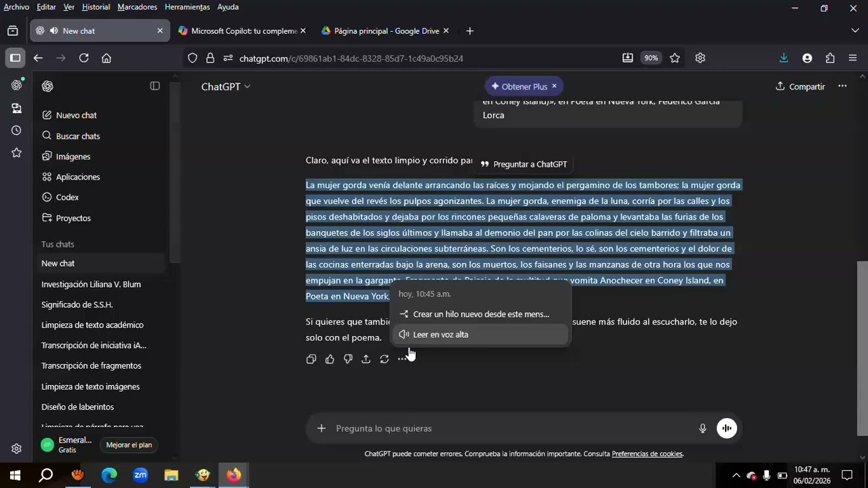This screenshot has width=868, height=488.
Task: Click the regenerate response icon
Action: click(384, 359)
